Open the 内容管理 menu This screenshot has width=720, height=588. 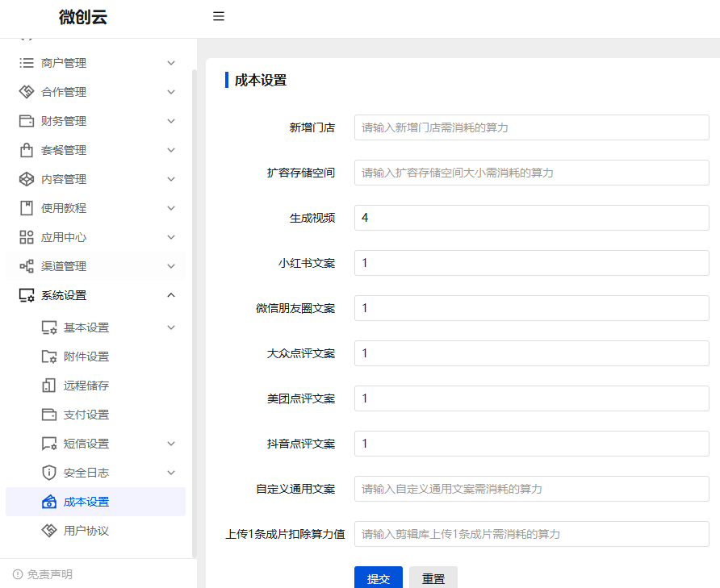pos(95,179)
